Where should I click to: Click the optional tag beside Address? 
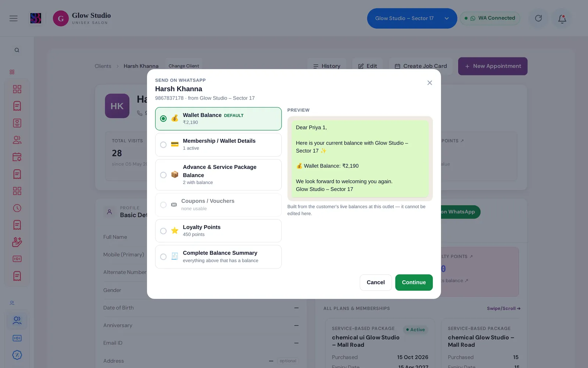[288, 361]
